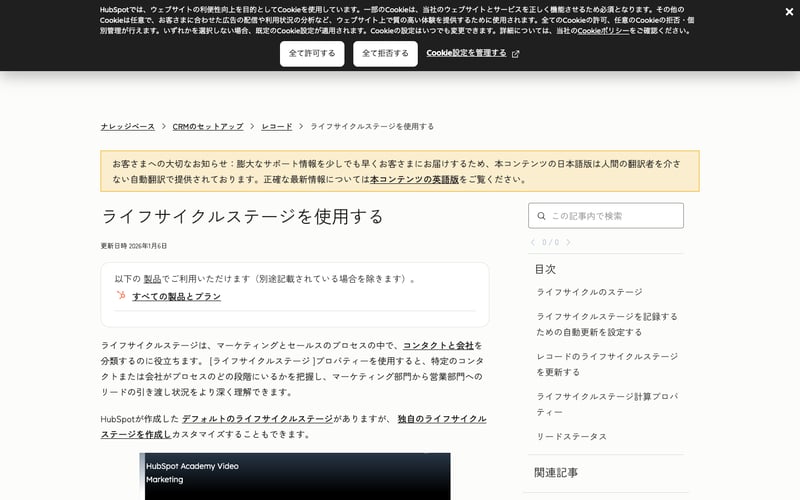Go to レコード breadcrumb
Image resolution: width=800 pixels, height=500 pixels.
(277, 126)
